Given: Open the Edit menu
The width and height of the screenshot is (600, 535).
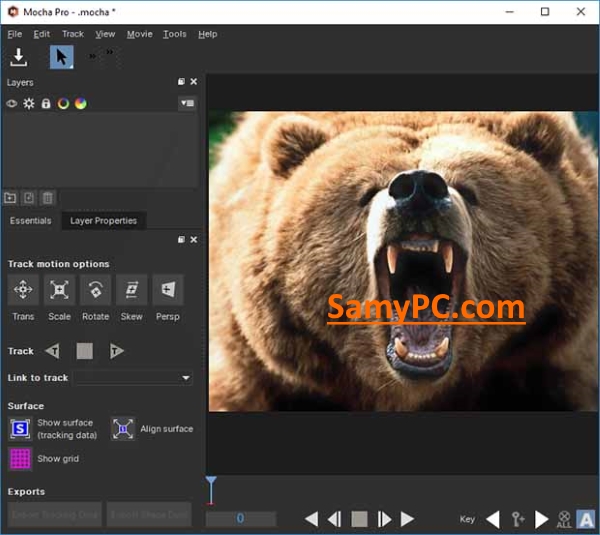Looking at the screenshot, I should (x=41, y=34).
